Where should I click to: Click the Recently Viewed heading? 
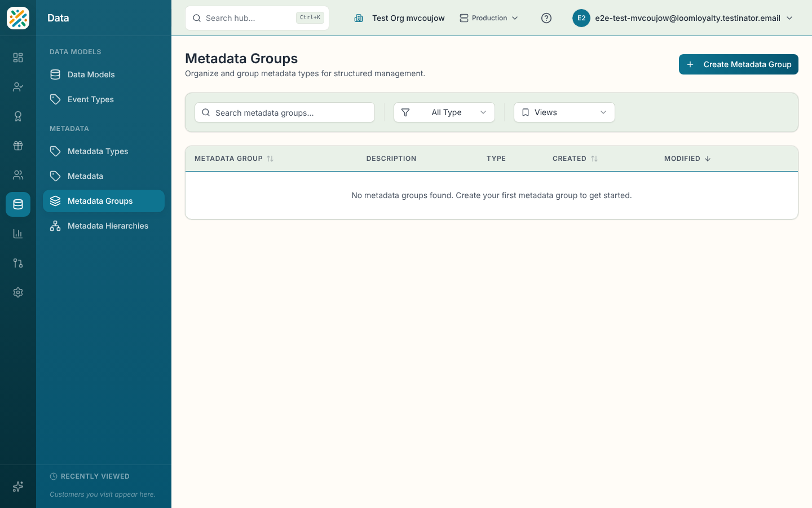pyautogui.click(x=95, y=476)
